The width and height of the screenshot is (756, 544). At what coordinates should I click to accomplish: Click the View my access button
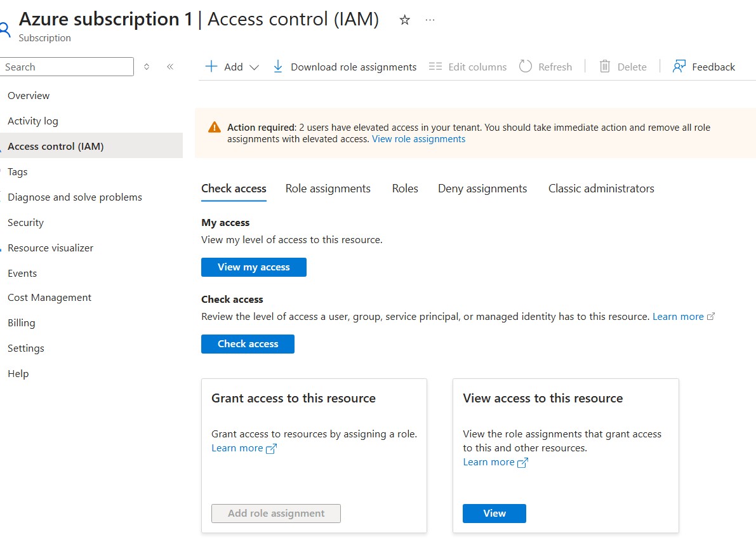tap(254, 267)
